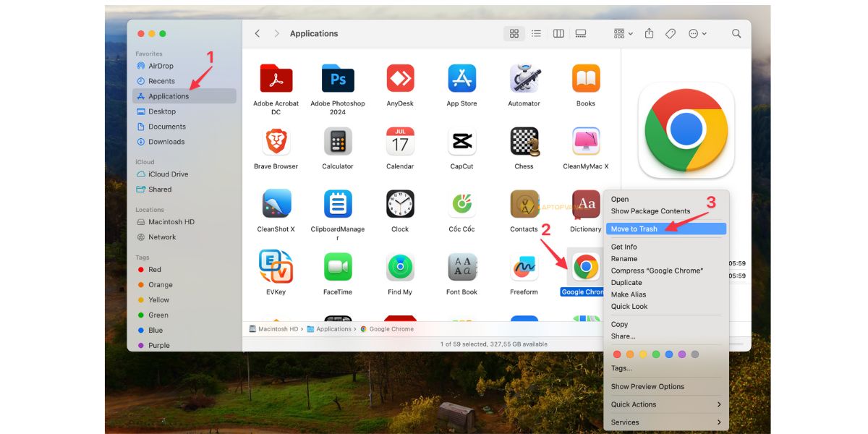Click the large Chrome preview image
Image resolution: width=868 pixels, height=434 pixels.
click(x=686, y=130)
